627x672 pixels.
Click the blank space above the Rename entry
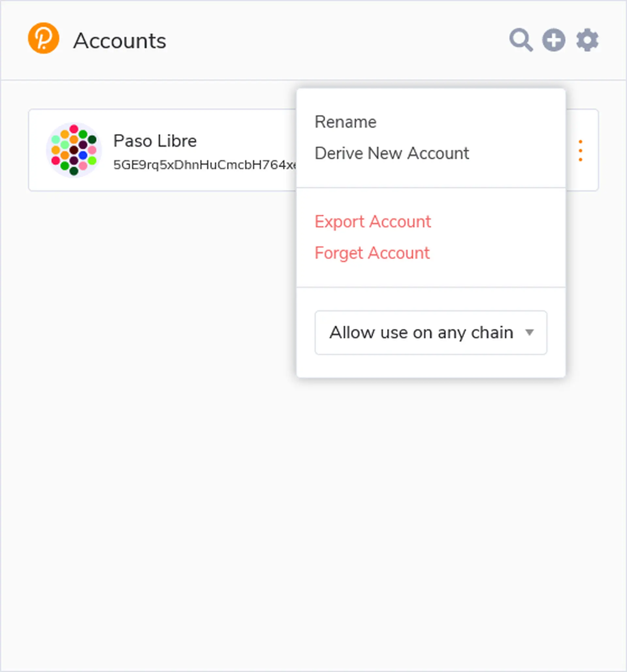[431, 100]
